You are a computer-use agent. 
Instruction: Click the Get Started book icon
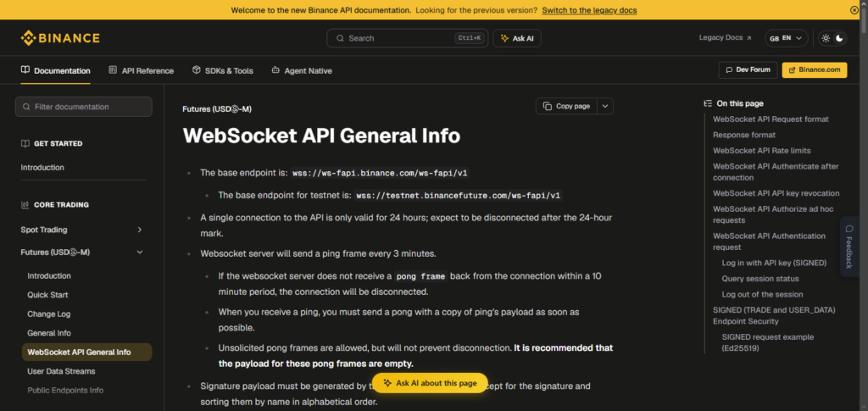pyautogui.click(x=25, y=143)
